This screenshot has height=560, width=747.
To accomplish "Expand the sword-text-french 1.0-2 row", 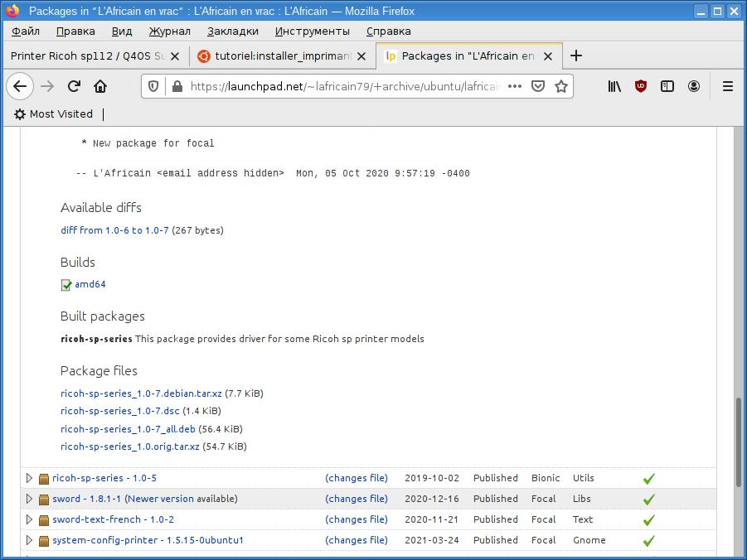I will pyautogui.click(x=29, y=519).
